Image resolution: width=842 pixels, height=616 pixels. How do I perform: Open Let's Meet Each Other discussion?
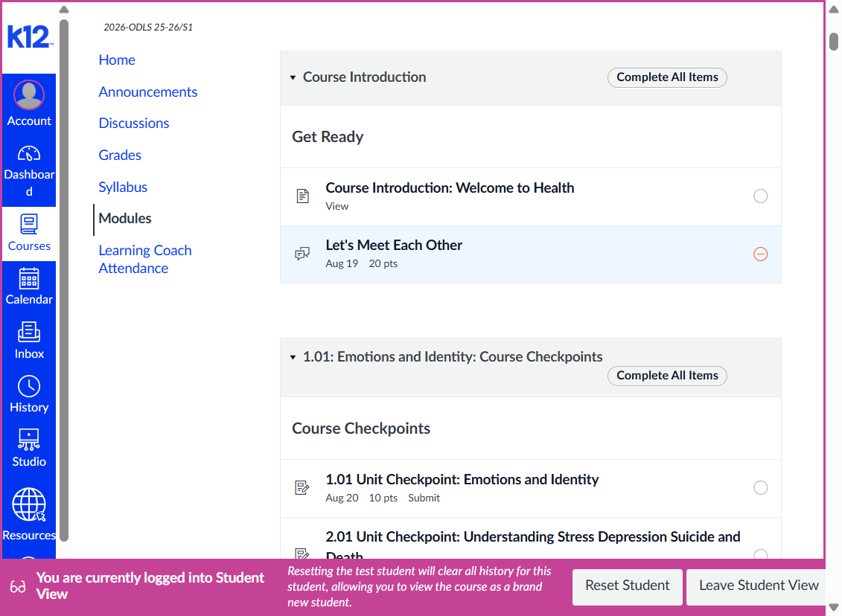tap(394, 246)
